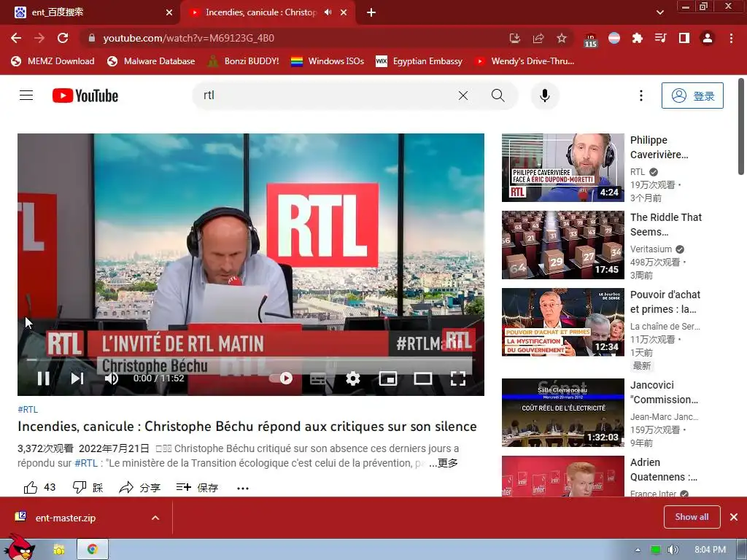Pause the video playback
This screenshot has width=747, height=560.
point(43,378)
